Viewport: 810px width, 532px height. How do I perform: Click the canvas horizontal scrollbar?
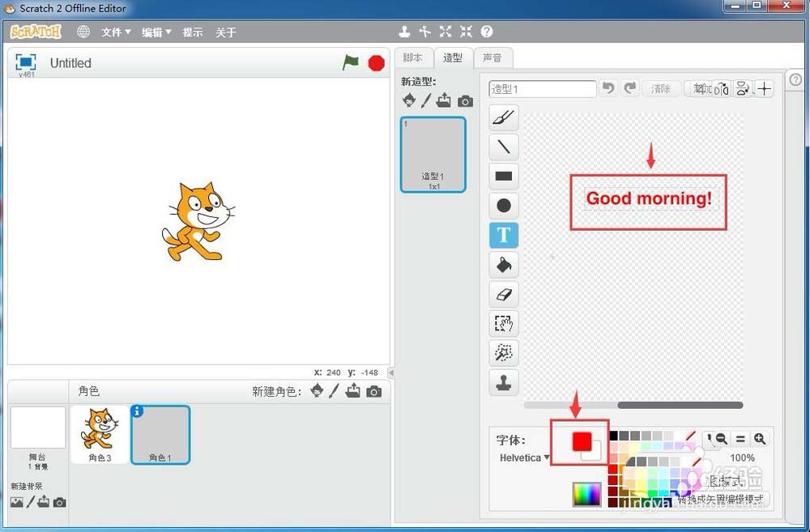click(680, 406)
